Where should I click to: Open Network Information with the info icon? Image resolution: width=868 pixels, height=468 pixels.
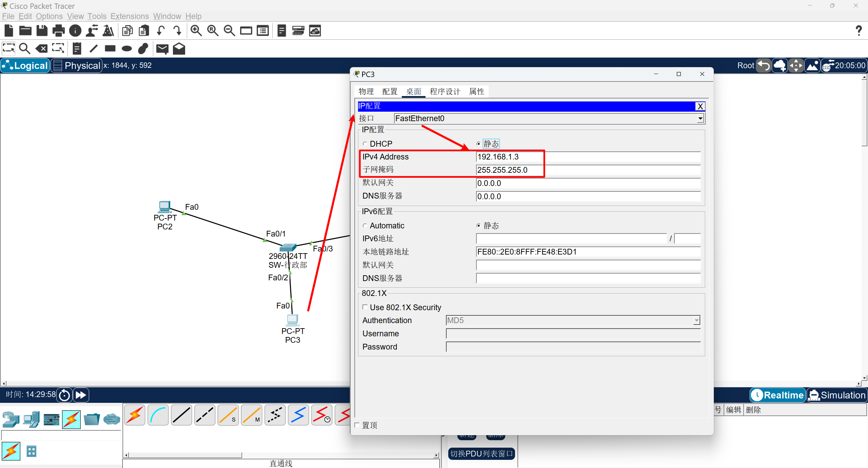pyautogui.click(x=75, y=31)
